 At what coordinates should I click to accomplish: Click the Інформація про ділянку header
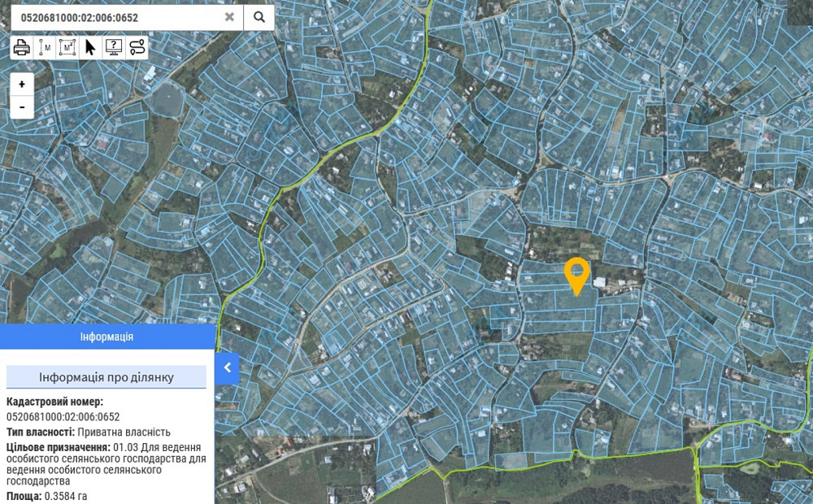(107, 377)
